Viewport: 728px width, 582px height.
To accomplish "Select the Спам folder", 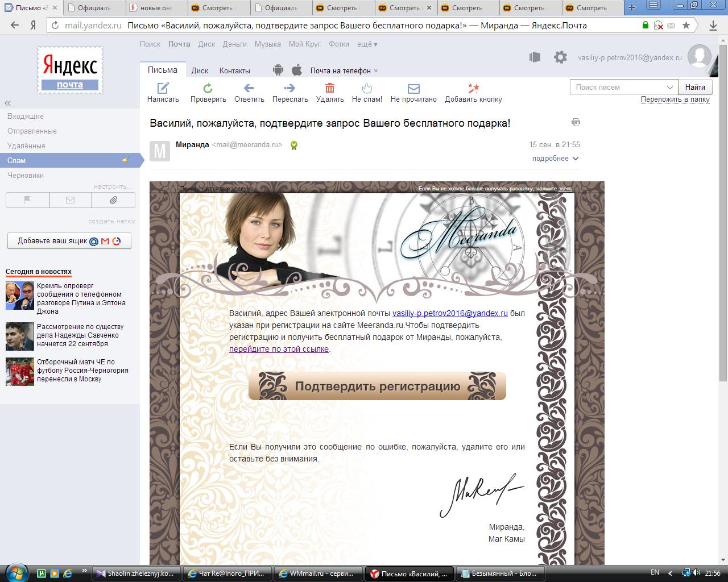I will [70, 160].
